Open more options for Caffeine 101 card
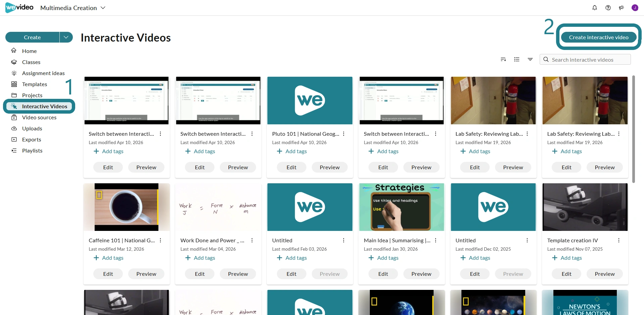 (160, 240)
